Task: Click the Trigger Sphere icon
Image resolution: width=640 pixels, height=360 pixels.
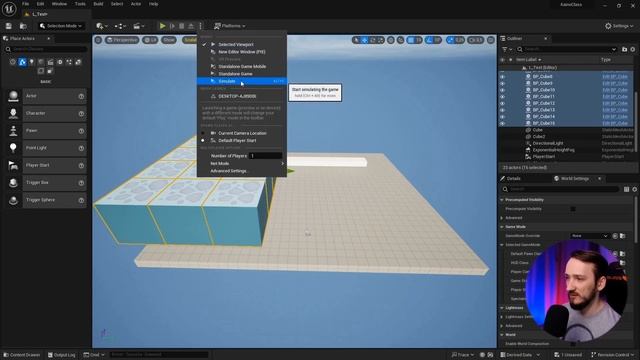Action: [13, 200]
